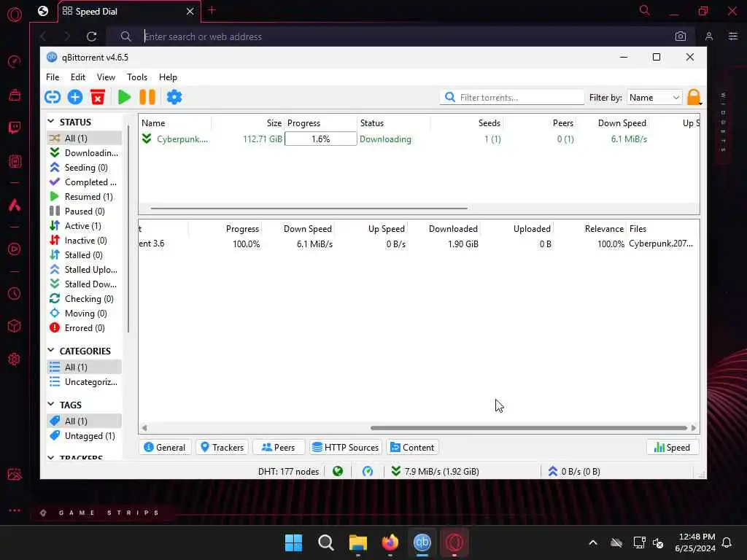Filter by Active (1) status

[85, 226]
